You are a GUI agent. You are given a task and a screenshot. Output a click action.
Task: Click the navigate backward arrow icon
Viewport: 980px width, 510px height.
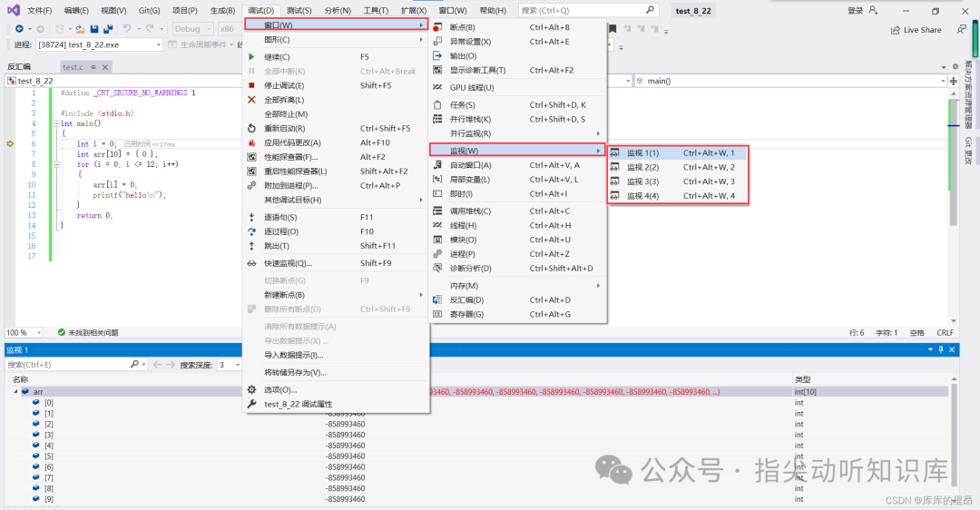[19, 29]
